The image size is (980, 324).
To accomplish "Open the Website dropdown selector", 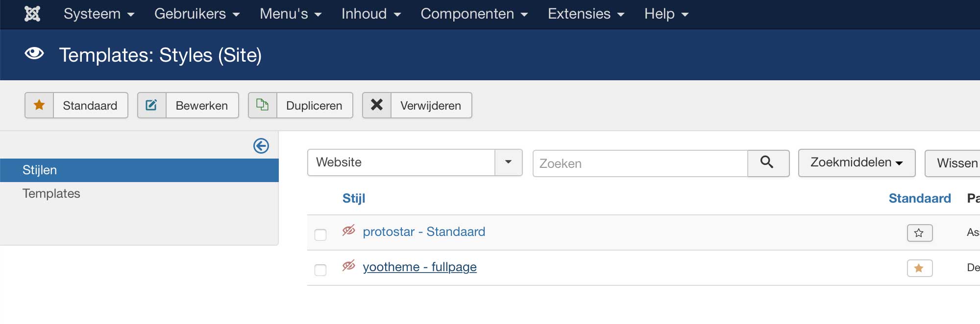I will [x=415, y=162].
